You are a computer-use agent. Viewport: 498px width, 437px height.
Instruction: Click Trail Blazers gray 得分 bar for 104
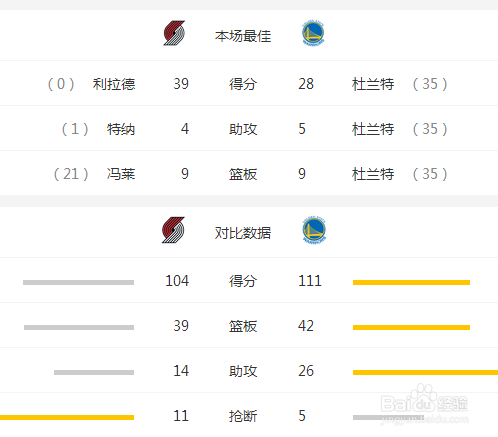78,282
